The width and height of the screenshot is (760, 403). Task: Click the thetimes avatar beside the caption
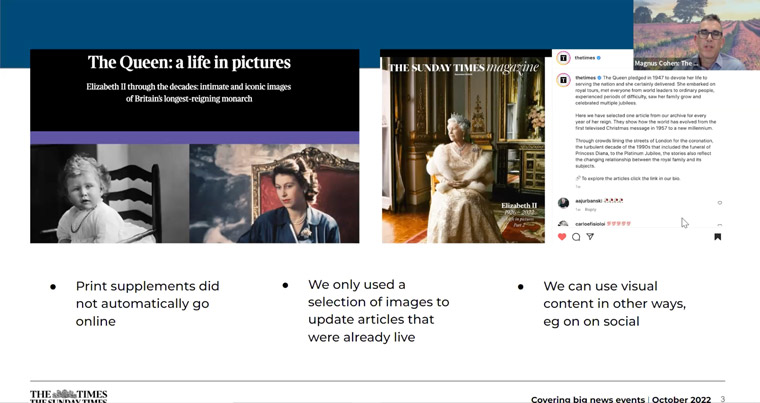coord(563,79)
